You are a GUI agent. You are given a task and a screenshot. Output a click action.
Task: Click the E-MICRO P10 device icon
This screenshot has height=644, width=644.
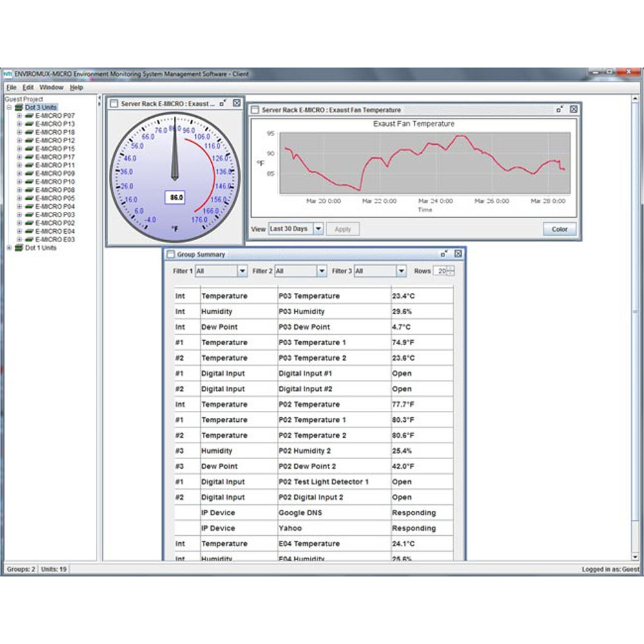[29, 182]
